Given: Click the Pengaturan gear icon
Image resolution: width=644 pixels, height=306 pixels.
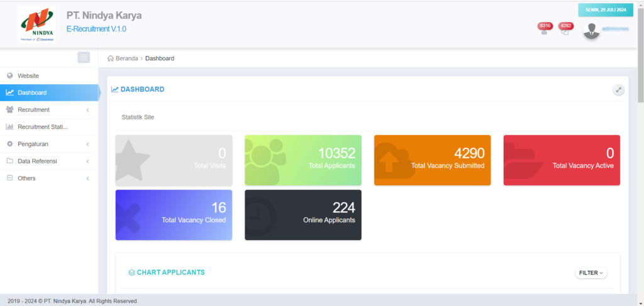Looking at the screenshot, I should pos(9,144).
